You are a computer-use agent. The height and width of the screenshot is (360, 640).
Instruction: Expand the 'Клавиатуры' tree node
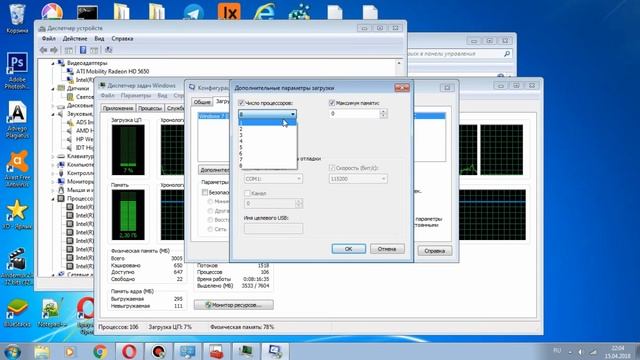tap(53, 156)
